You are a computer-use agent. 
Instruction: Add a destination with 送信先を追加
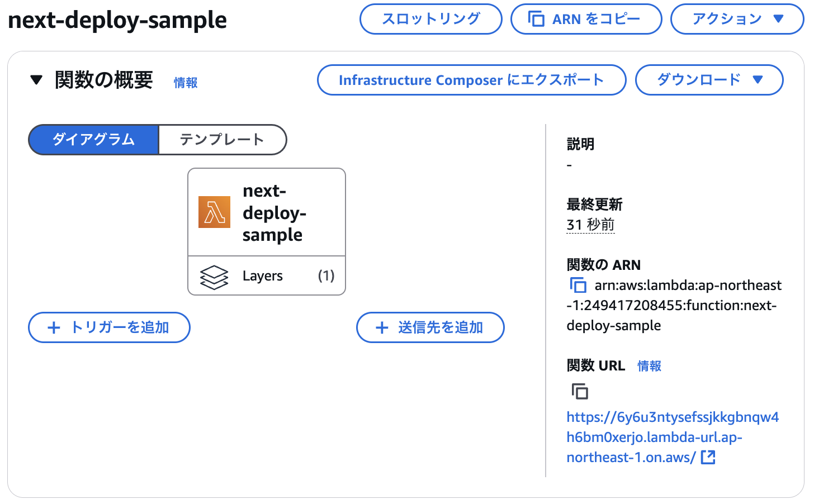point(430,327)
